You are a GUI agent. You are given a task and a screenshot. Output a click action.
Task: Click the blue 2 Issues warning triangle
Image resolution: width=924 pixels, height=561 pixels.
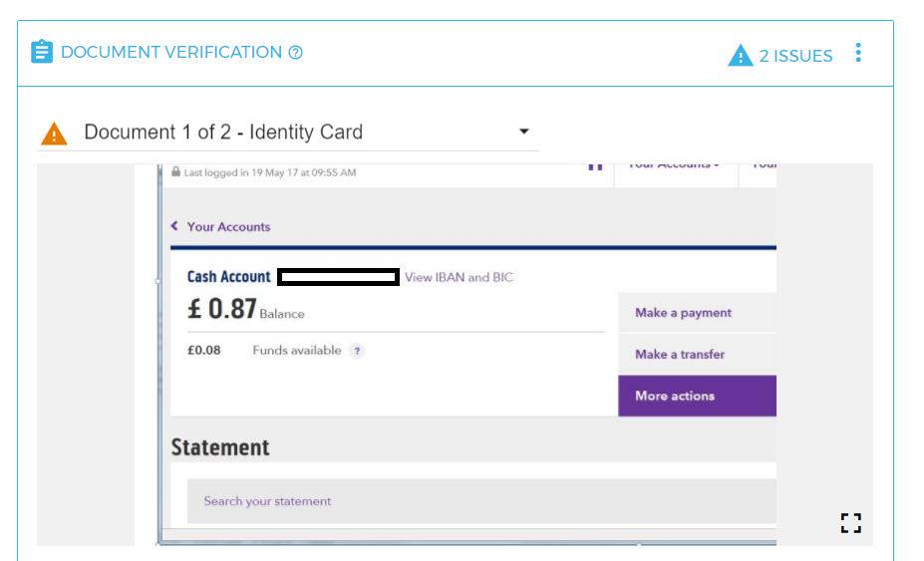(x=741, y=56)
